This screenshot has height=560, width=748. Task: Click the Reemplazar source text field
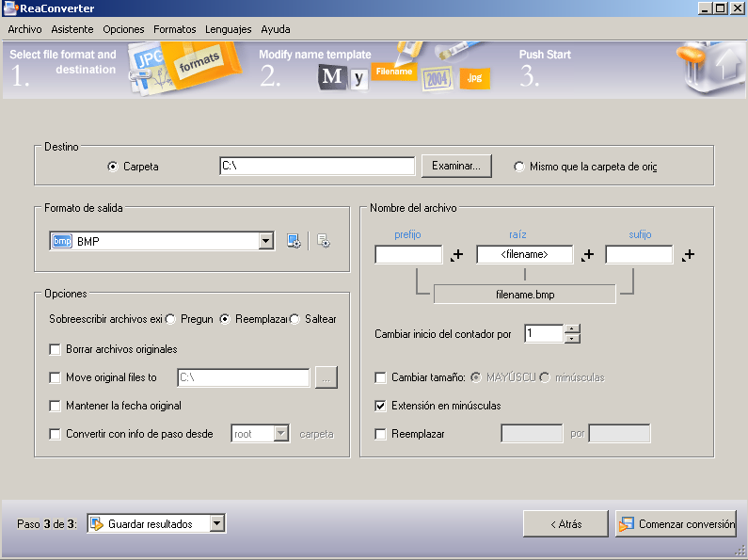532,434
